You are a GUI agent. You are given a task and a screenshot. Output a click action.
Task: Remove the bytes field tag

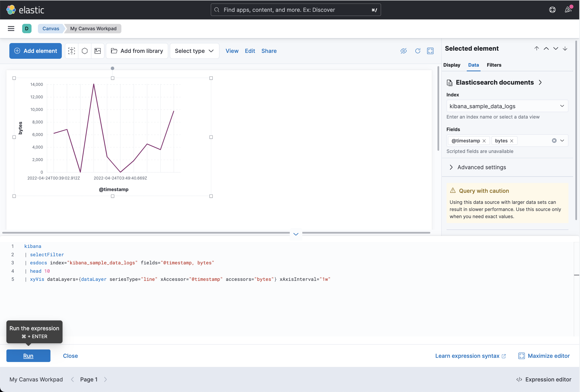(512, 141)
